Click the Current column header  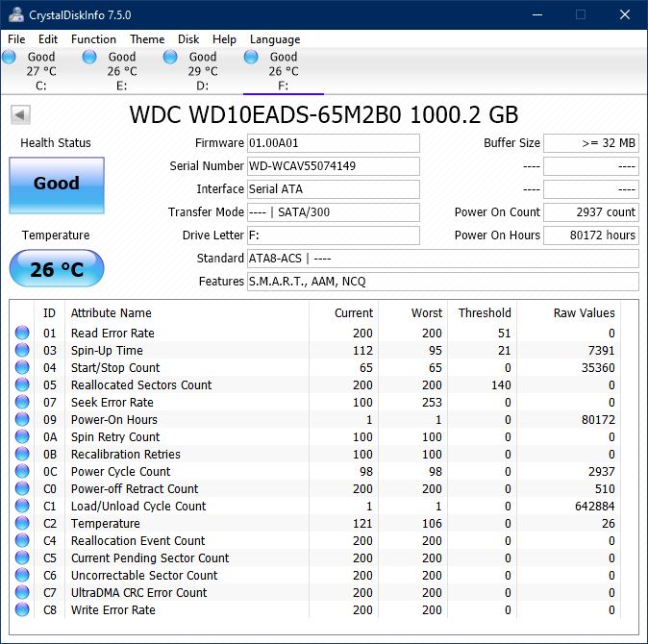click(343, 313)
